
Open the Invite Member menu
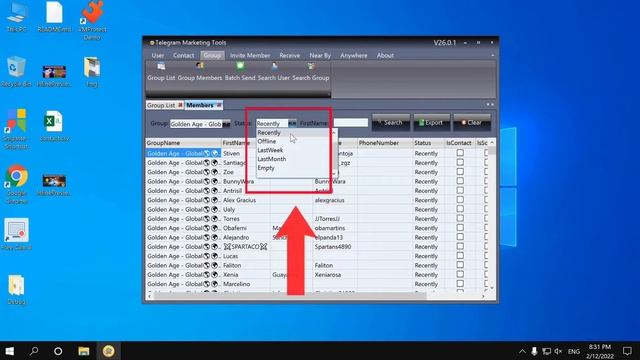(x=250, y=56)
